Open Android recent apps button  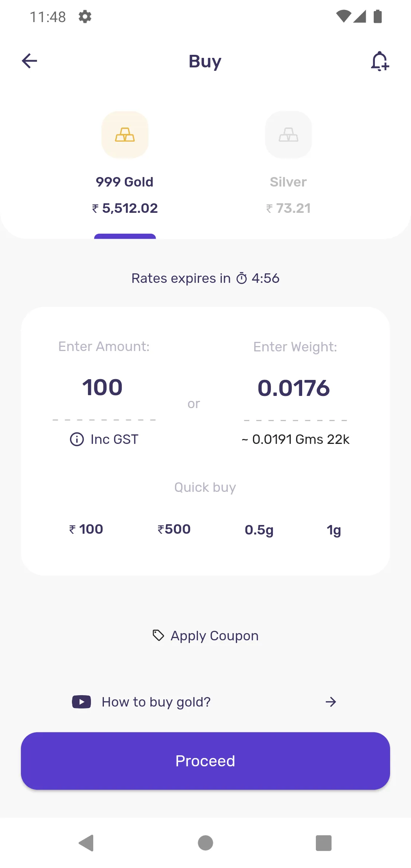pyautogui.click(x=323, y=843)
